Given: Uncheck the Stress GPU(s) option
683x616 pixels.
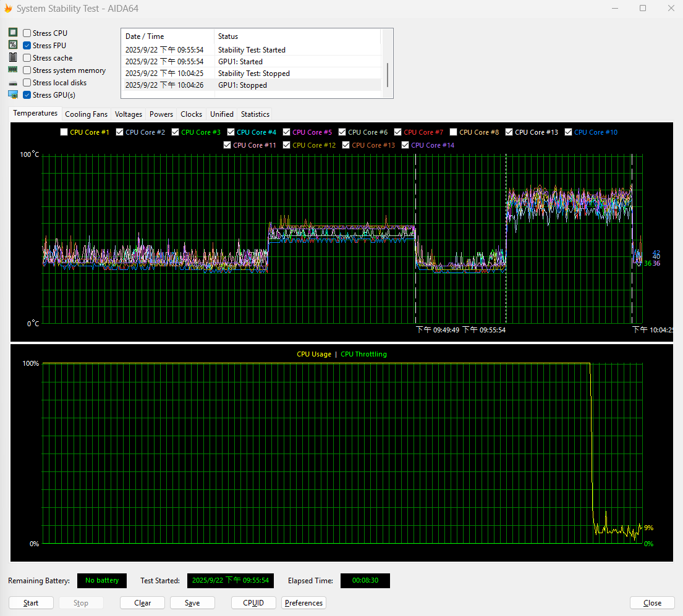Looking at the screenshot, I should [x=27, y=95].
